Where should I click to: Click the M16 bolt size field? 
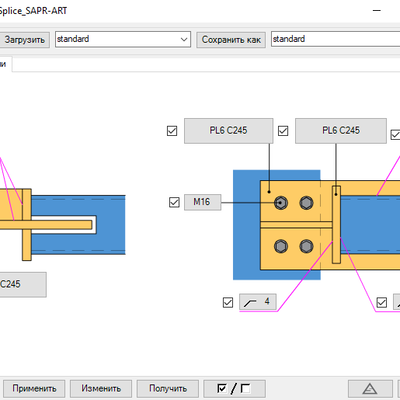pos(203,202)
